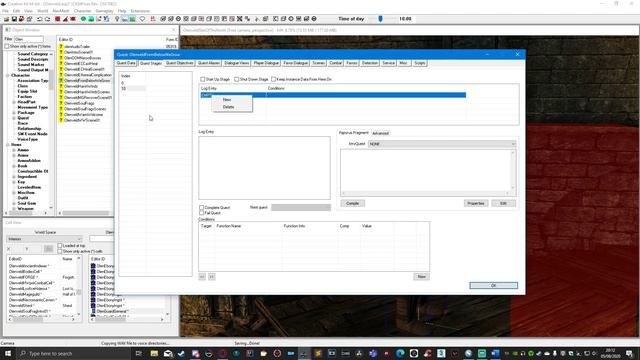Select the Advanced fragment tab
The image size is (640, 360).
point(380,133)
